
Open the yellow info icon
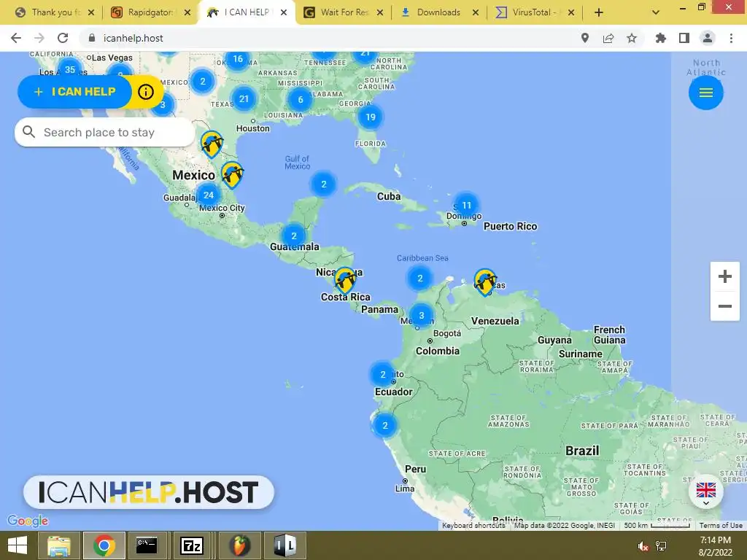(146, 91)
